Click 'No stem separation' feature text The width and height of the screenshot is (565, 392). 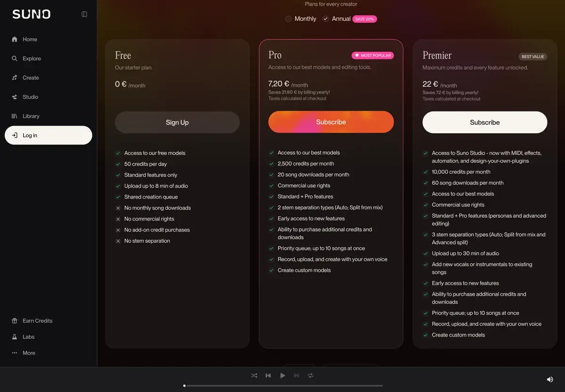click(x=147, y=241)
